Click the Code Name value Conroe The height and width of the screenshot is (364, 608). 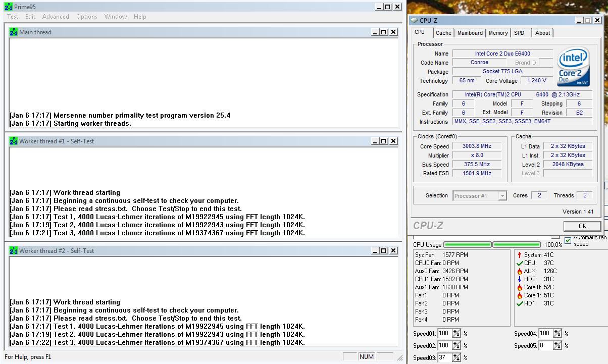[x=479, y=63]
